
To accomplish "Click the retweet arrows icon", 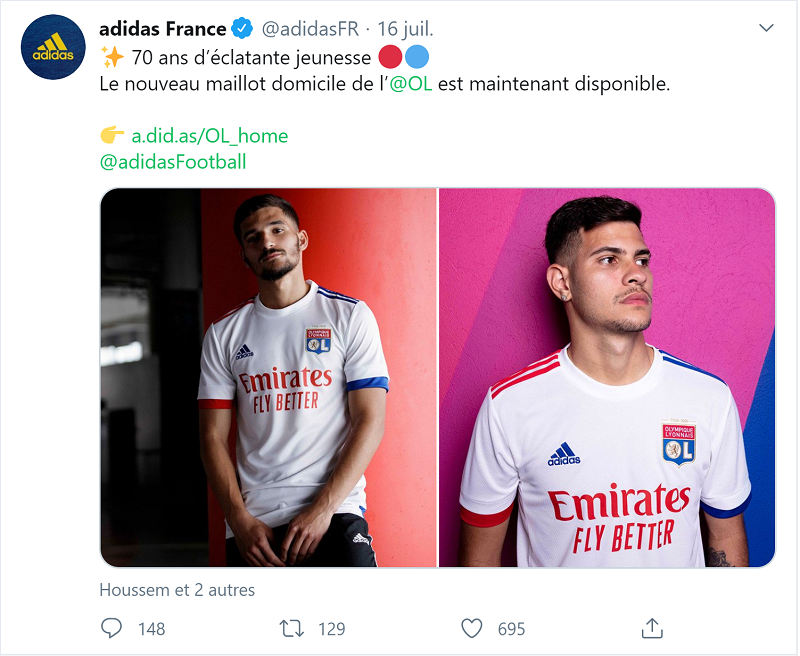I will [291, 628].
